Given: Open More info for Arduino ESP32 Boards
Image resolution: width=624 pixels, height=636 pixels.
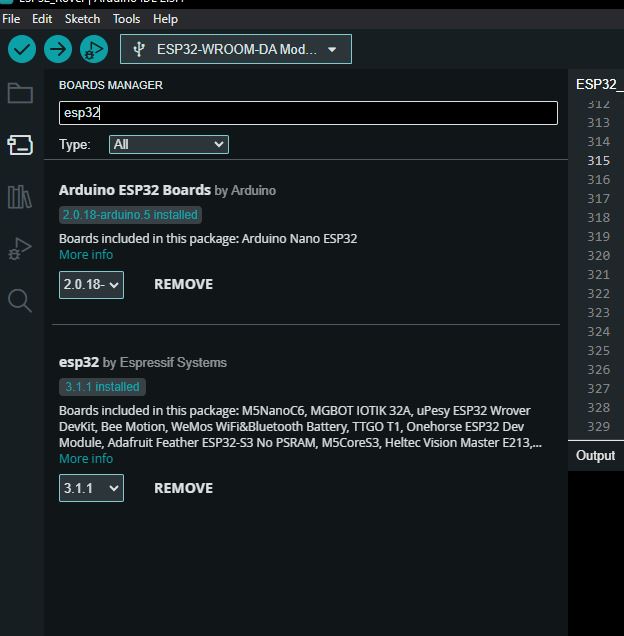Looking at the screenshot, I should click(86, 255).
